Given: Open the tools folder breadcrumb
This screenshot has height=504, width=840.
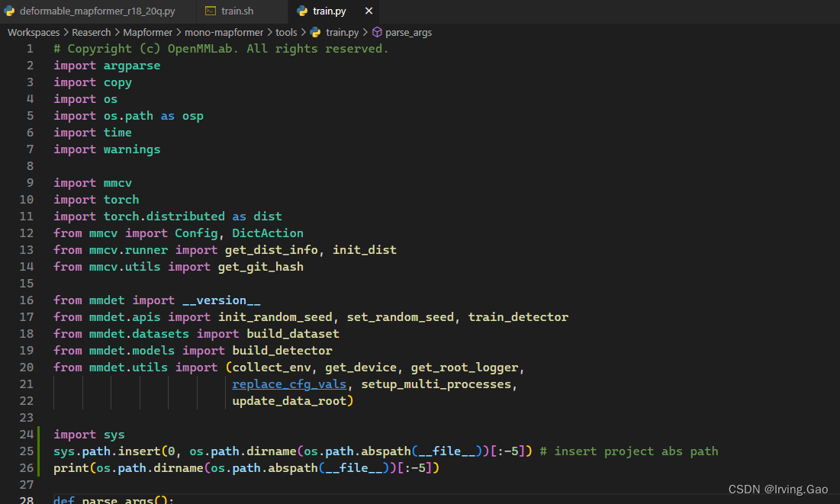Looking at the screenshot, I should 286,32.
